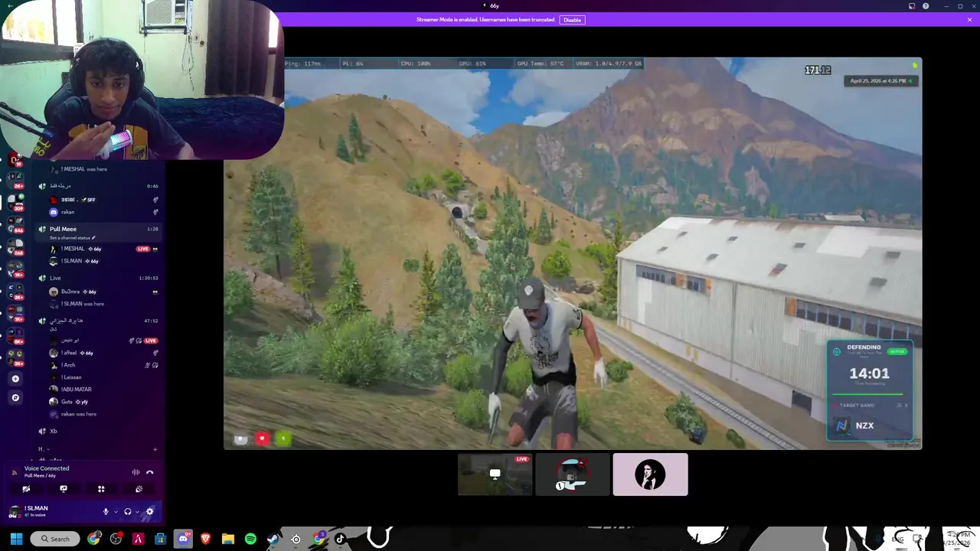
Task: Open the server with the 8K+ badge
Action: [15, 336]
